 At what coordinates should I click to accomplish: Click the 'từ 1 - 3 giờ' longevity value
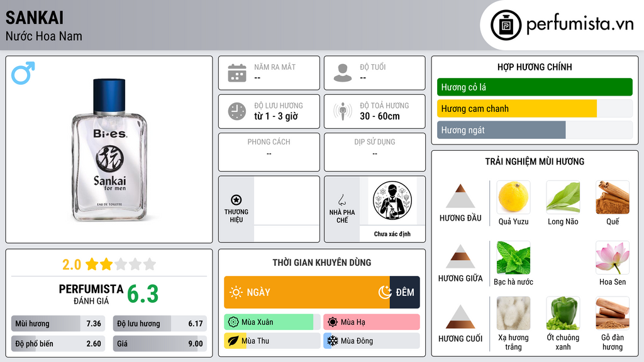276,116
